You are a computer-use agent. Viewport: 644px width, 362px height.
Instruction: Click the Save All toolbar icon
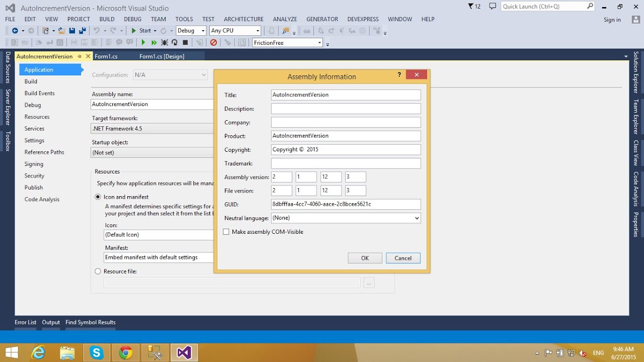point(83,31)
